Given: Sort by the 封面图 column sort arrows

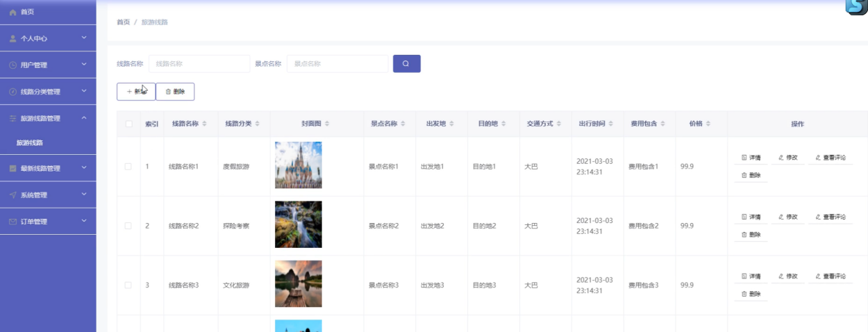Looking at the screenshot, I should [328, 124].
